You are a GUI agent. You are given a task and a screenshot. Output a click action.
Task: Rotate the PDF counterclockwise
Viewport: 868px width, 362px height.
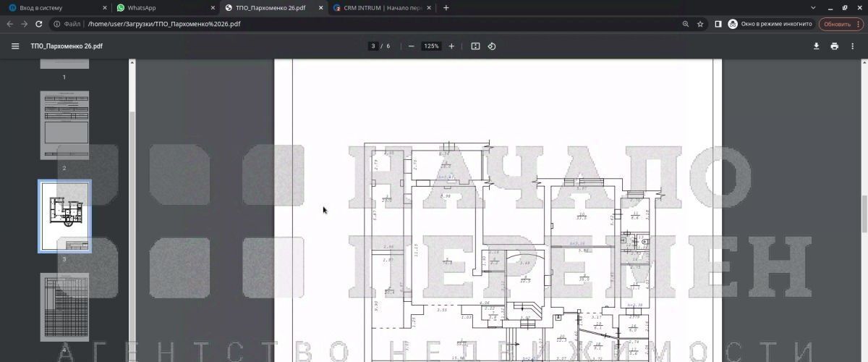[492, 46]
